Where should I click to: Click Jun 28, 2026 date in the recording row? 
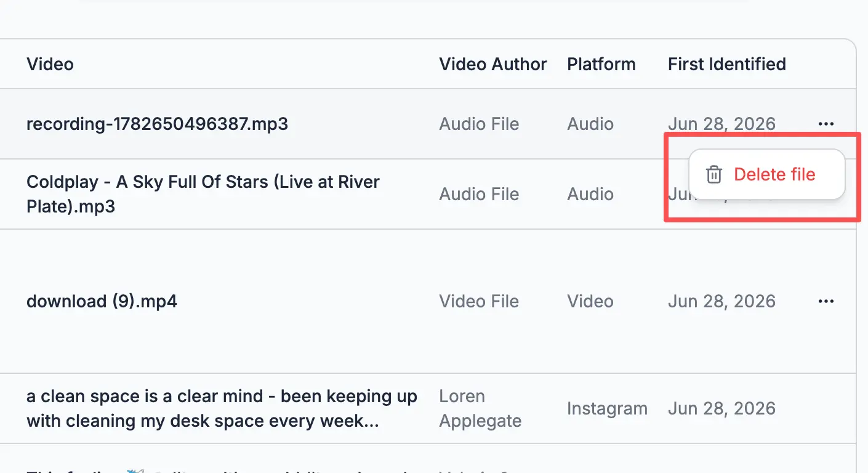click(x=721, y=124)
